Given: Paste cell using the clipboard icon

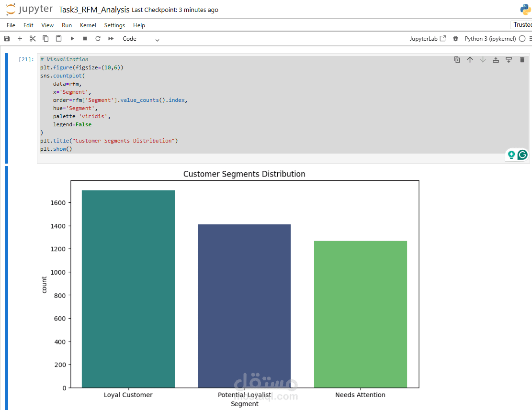Looking at the screenshot, I should [59, 39].
